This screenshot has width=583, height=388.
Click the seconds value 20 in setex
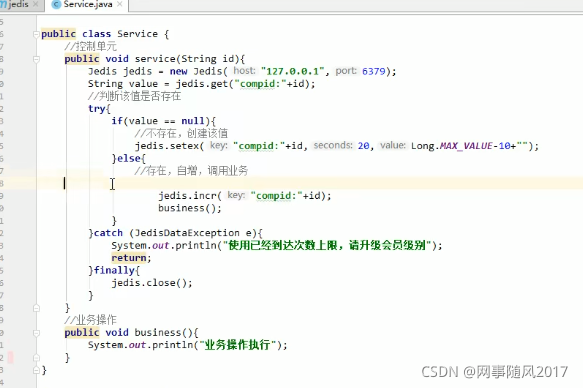[363, 146]
